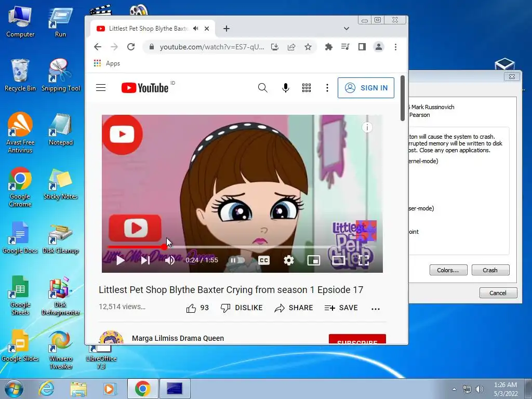
Task: Click the video progress bar scrubber
Action: (164, 247)
